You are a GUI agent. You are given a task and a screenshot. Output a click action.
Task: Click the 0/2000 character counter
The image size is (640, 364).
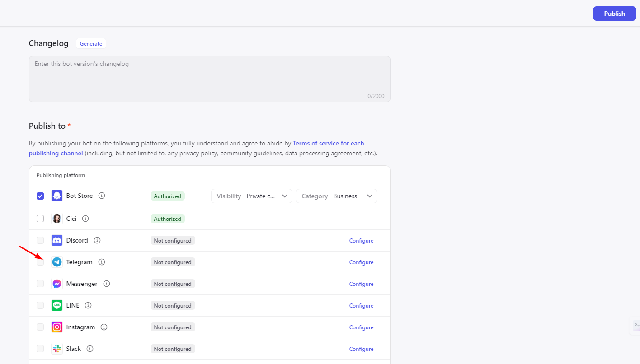(x=376, y=96)
